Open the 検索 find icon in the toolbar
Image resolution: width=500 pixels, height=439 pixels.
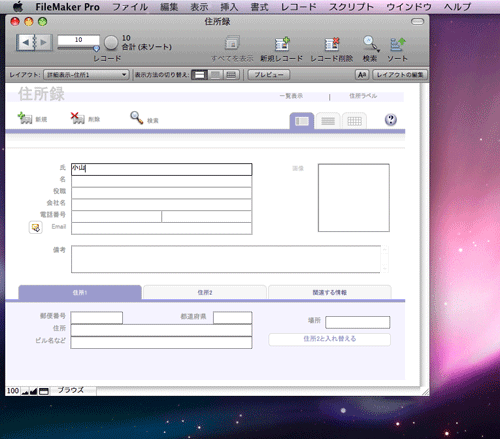coord(371,44)
